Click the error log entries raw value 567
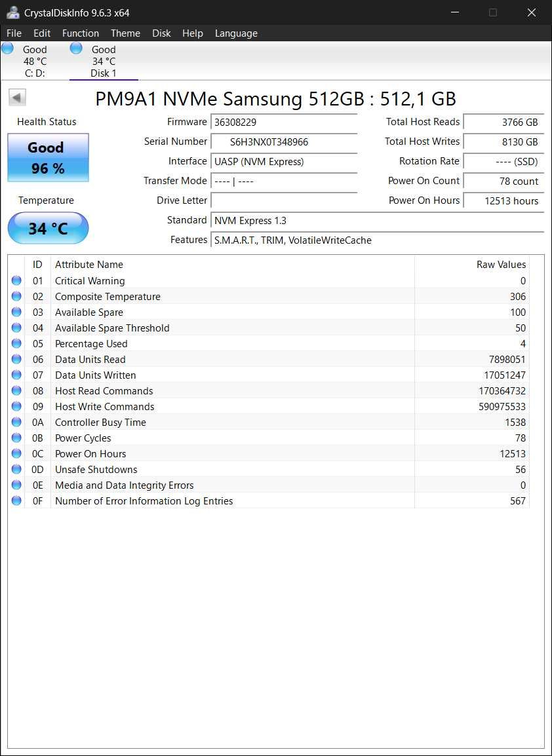This screenshot has width=552, height=756. 518,501
